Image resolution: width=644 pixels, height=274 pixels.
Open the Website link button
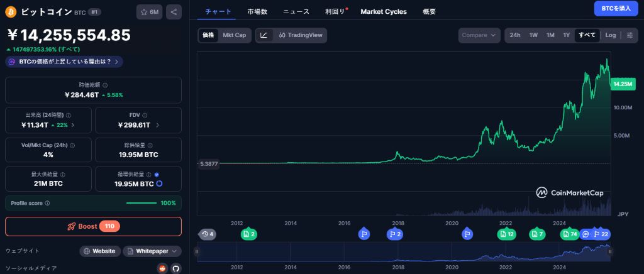point(100,251)
